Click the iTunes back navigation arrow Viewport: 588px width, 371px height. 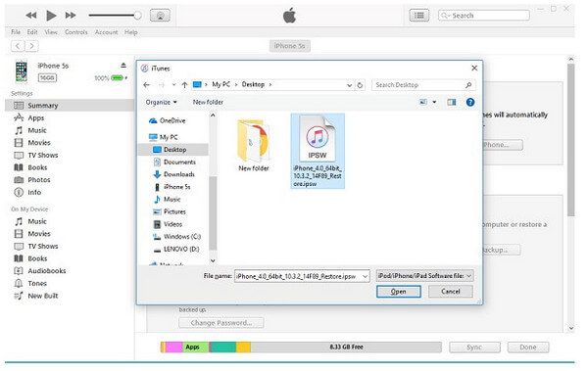(x=18, y=46)
